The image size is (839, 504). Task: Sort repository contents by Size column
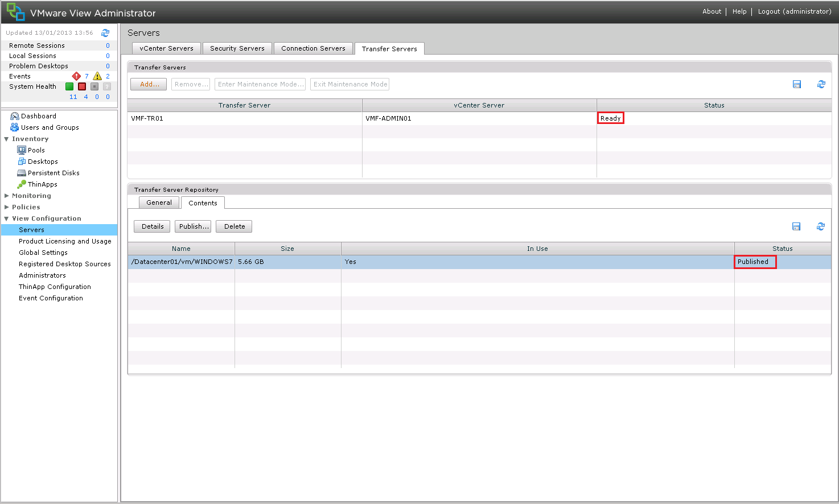point(287,249)
